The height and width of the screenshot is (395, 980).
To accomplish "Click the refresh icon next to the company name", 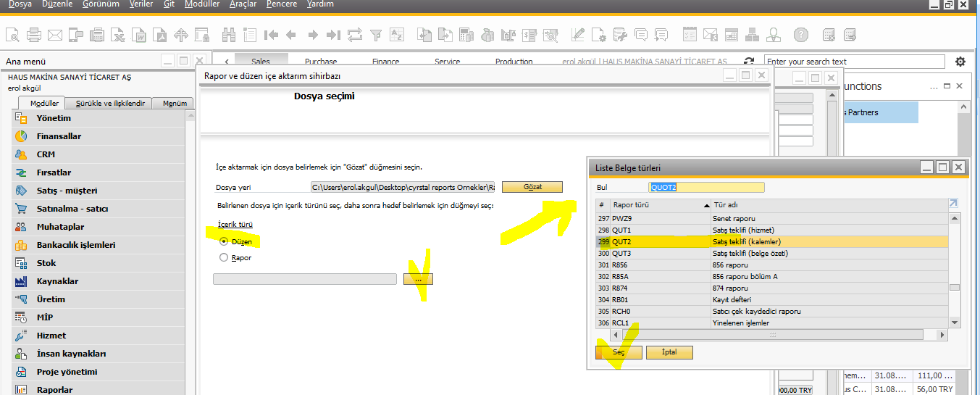I will point(748,62).
